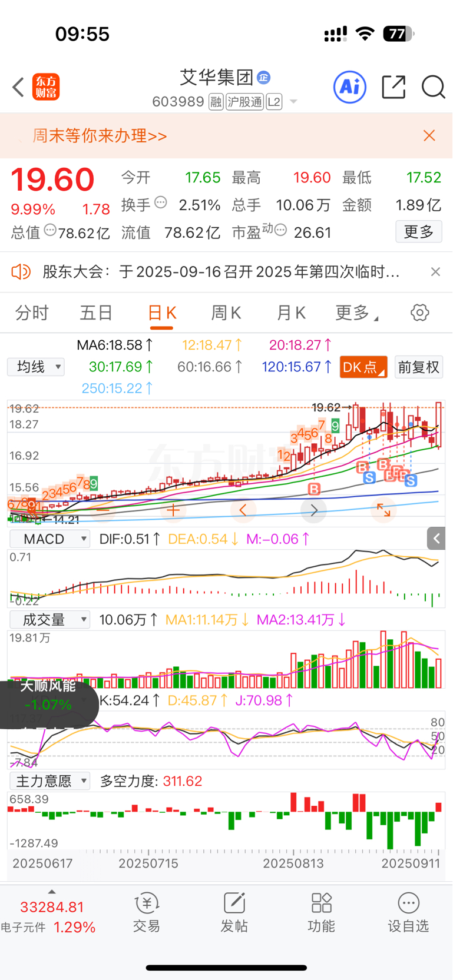Open the Ai assistant icon
Screen dimensions: 453x980
tap(350, 87)
